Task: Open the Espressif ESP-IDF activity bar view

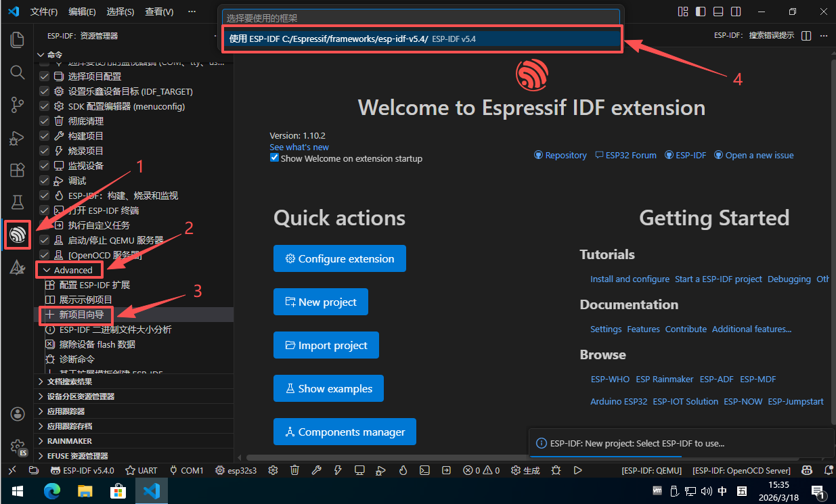Action: click(18, 234)
